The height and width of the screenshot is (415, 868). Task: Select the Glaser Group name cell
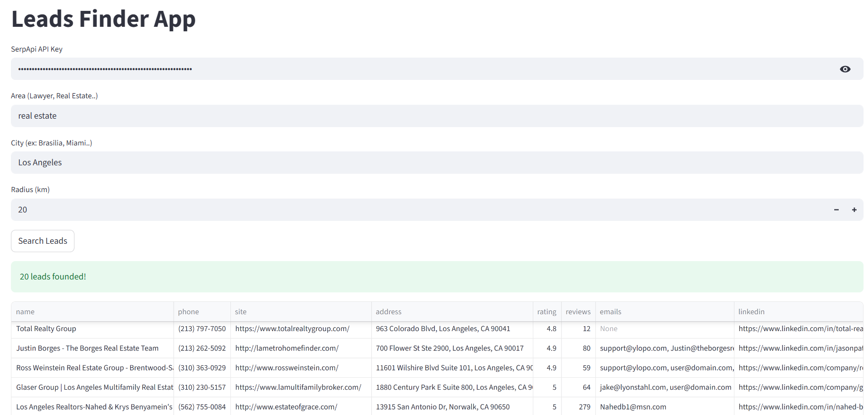(92, 387)
